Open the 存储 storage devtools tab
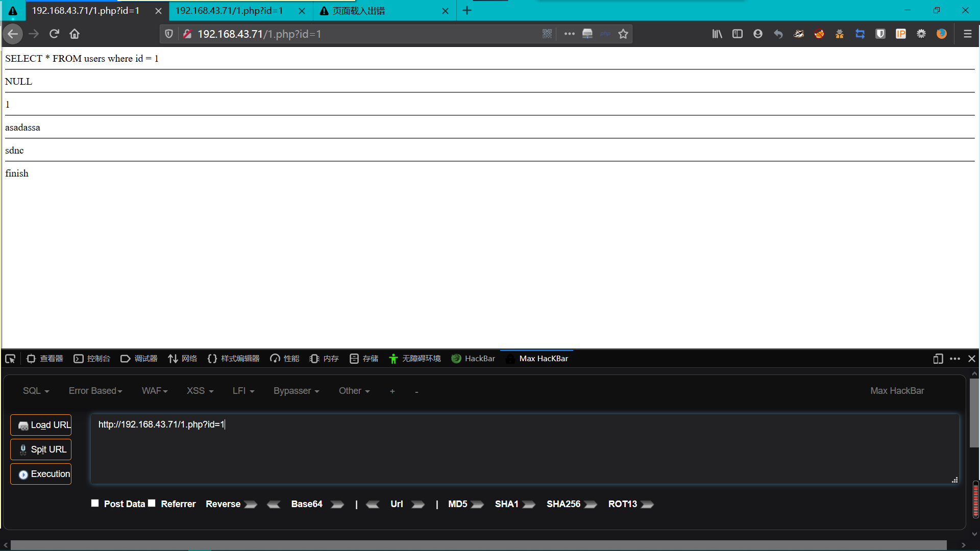This screenshot has width=980, height=551. pos(364,359)
